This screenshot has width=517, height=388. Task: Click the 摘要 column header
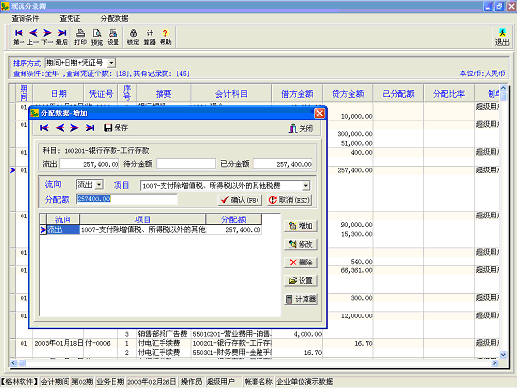point(164,94)
